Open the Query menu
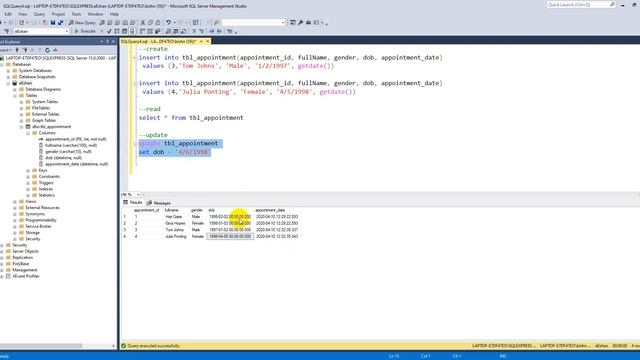640x360 pixels. pyautogui.click(x=39, y=14)
